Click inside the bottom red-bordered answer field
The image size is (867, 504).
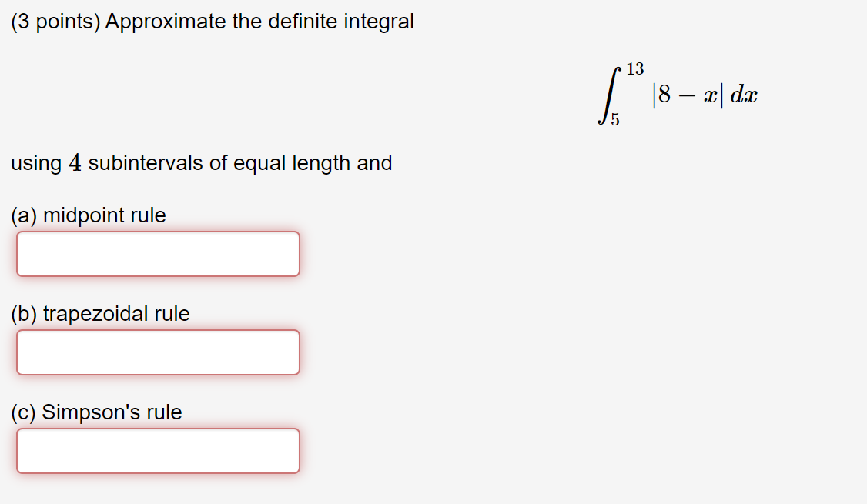tap(158, 450)
